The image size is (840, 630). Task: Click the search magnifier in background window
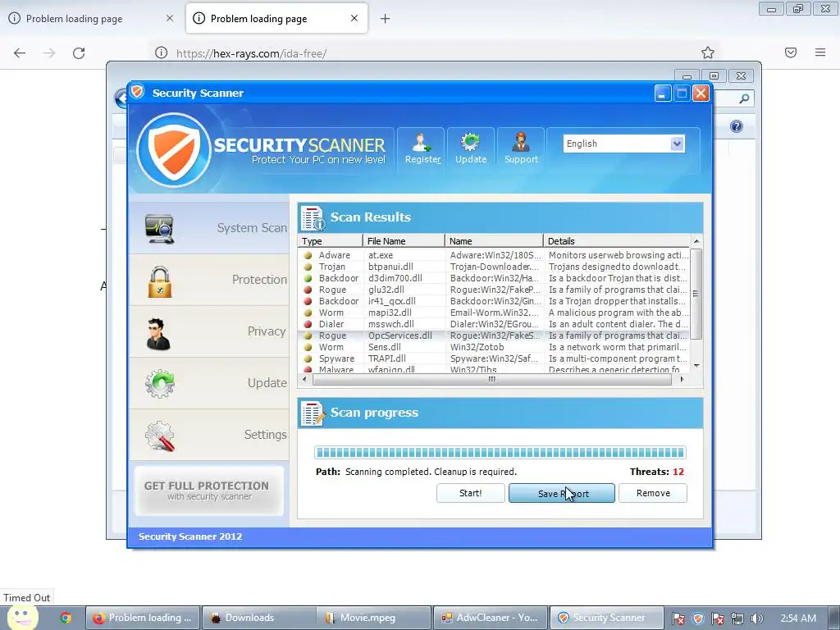pyautogui.click(x=744, y=98)
